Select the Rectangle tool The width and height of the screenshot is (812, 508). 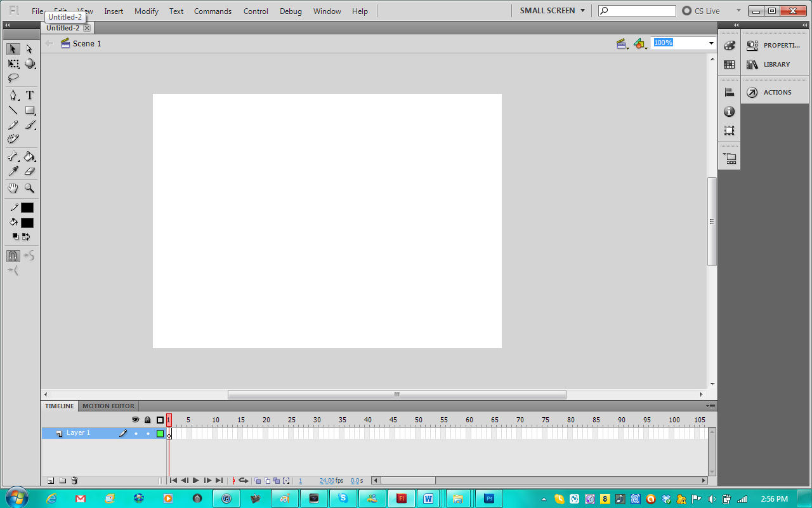pos(29,110)
